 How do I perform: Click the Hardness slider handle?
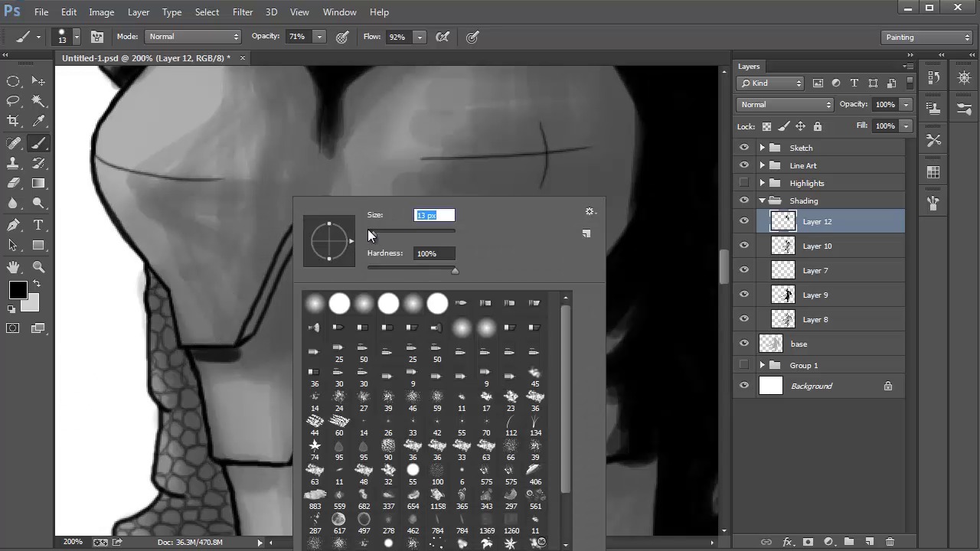point(455,271)
